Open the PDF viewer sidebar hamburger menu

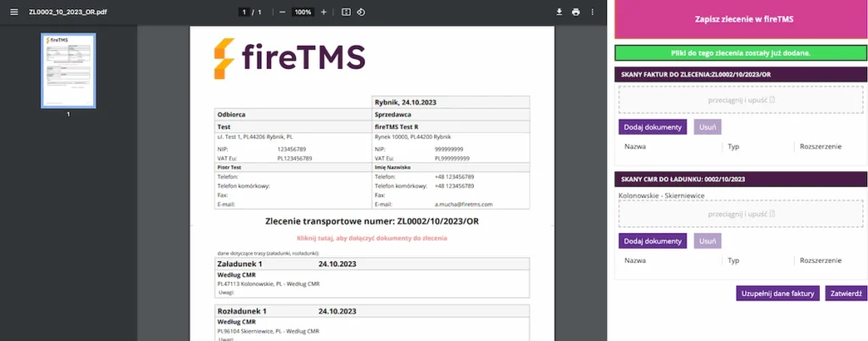point(14,12)
